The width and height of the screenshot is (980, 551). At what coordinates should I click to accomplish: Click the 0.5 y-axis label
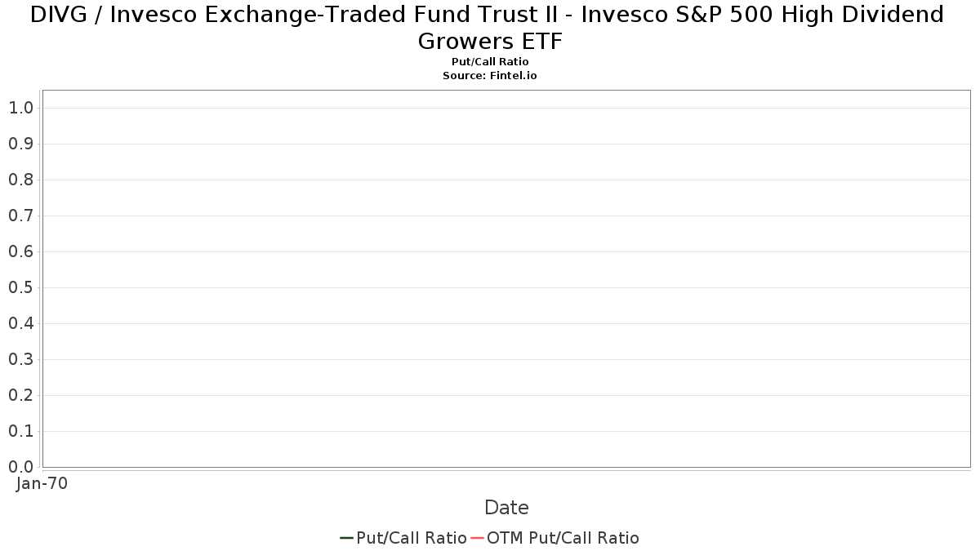point(21,287)
